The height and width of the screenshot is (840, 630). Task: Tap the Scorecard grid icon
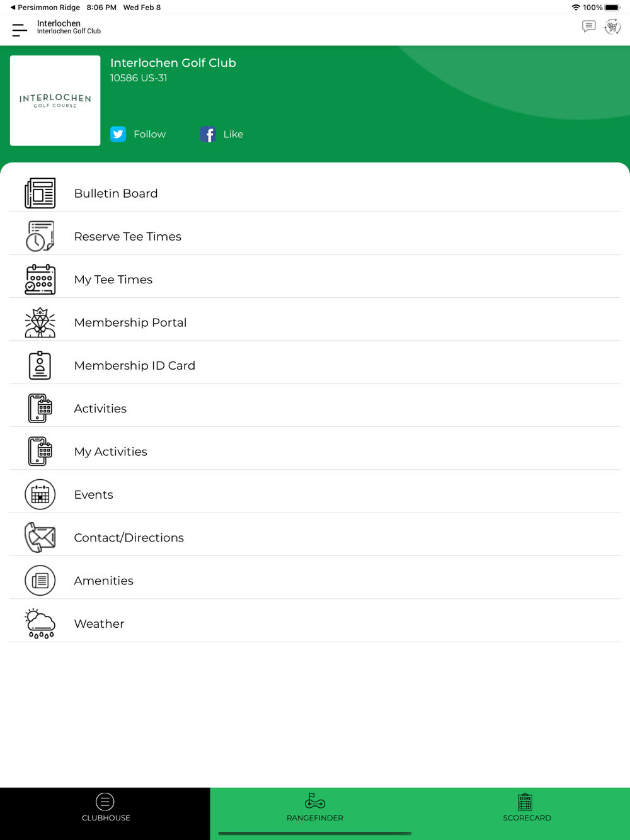pyautogui.click(x=525, y=802)
